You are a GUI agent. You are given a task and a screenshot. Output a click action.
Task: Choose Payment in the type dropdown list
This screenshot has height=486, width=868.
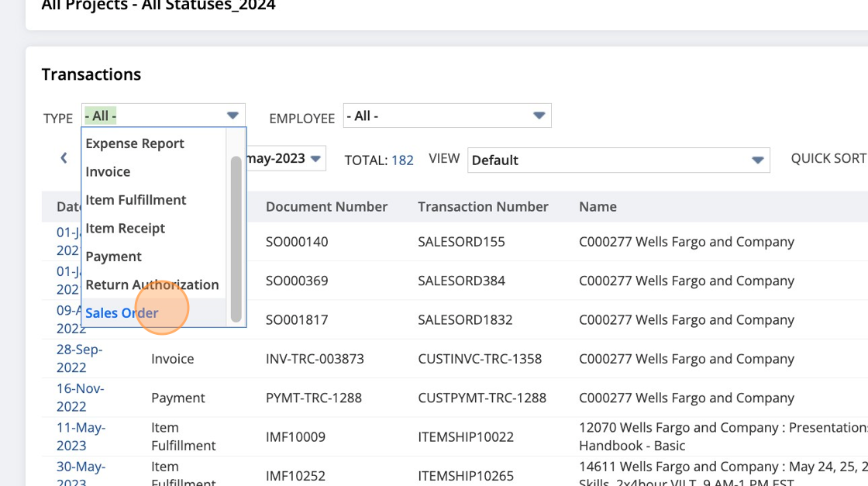(x=153, y=257)
